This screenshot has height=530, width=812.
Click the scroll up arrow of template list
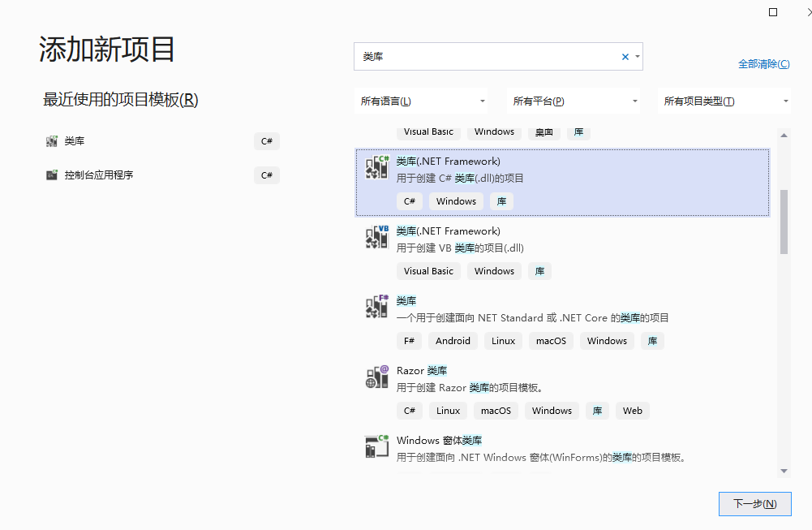(784, 136)
